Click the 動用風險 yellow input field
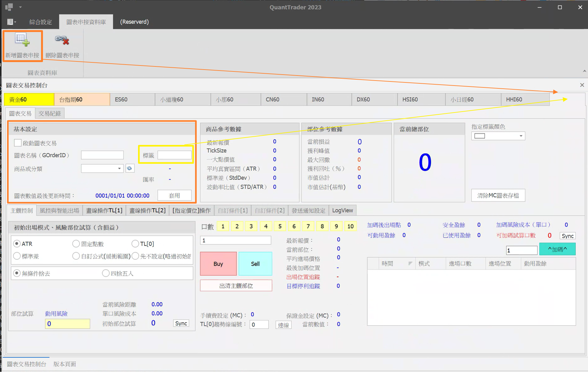Screen dimensions: 588x372 click(x=68, y=324)
